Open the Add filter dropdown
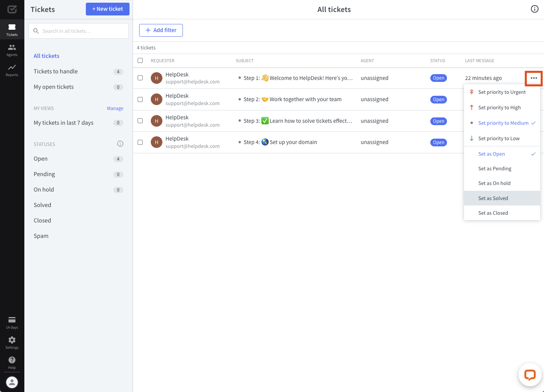 (x=161, y=30)
